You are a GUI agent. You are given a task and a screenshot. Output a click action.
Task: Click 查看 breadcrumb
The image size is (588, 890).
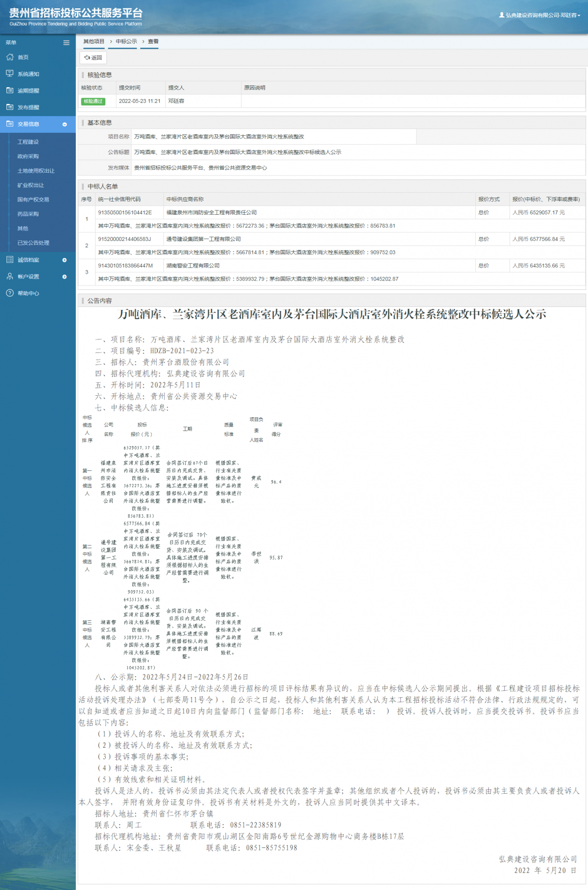click(x=153, y=41)
